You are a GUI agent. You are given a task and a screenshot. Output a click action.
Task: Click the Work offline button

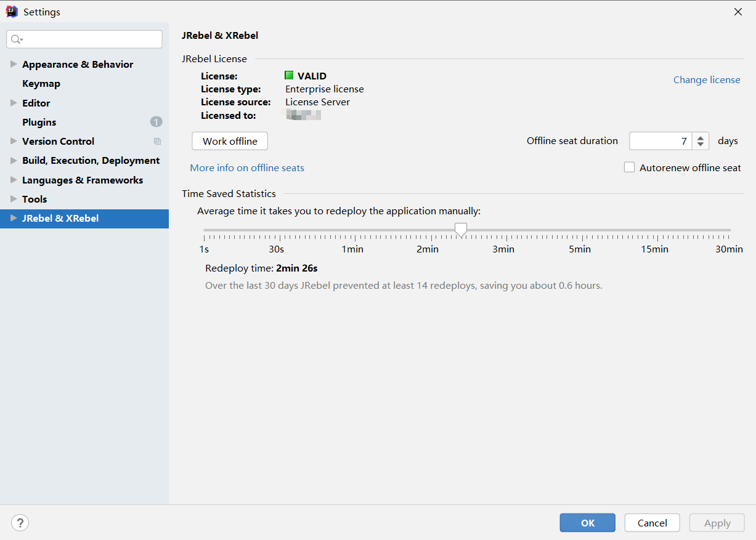coord(230,141)
